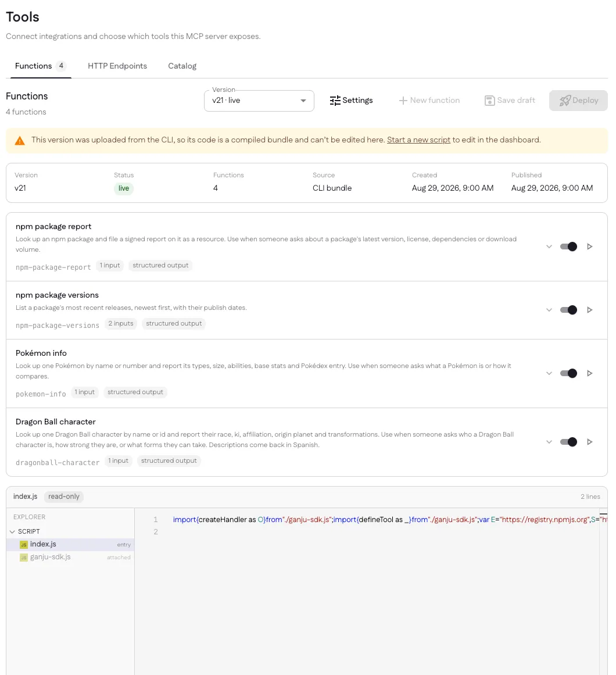Toggle off the Dragon Ball character function

click(568, 442)
